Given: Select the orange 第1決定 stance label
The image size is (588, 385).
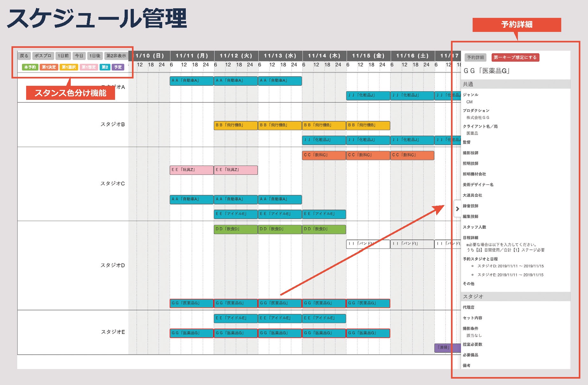Looking at the screenshot, I should pos(49,67).
